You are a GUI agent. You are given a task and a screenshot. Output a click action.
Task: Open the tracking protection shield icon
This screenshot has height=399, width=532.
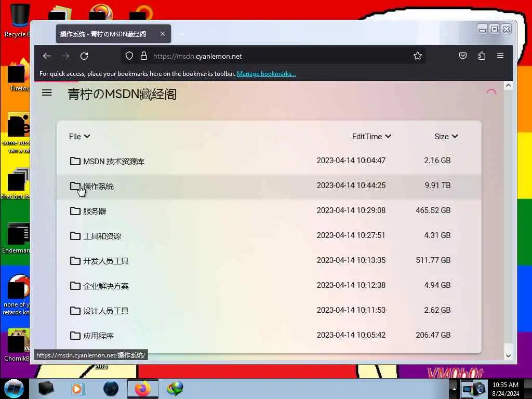(x=129, y=56)
